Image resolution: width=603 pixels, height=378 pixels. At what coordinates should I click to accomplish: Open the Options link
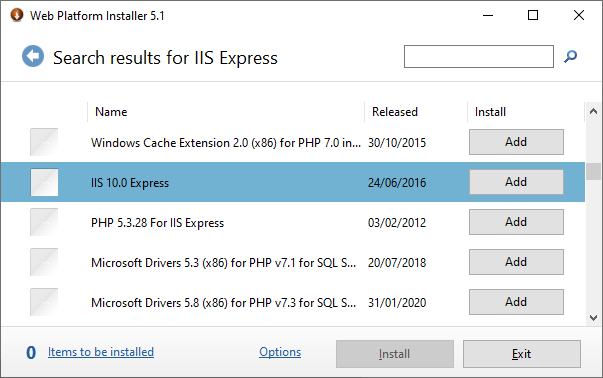point(280,352)
